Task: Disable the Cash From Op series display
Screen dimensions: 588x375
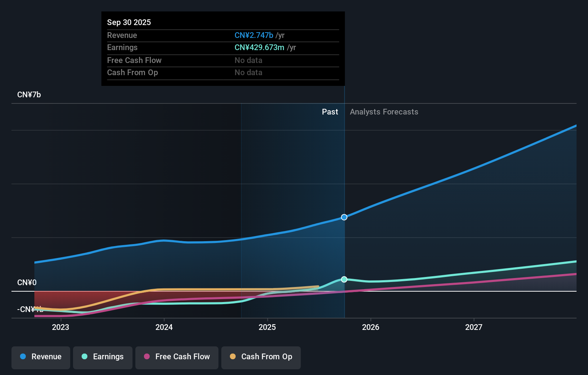Action: click(261, 357)
